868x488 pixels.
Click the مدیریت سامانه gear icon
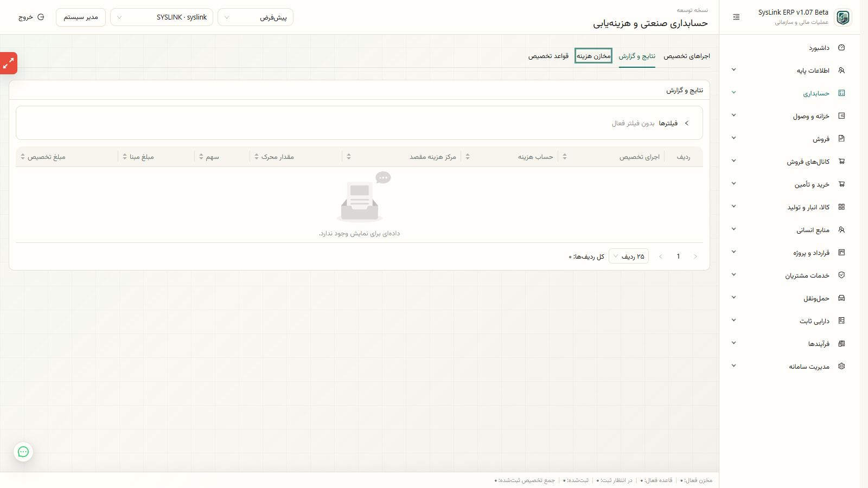coord(841,367)
